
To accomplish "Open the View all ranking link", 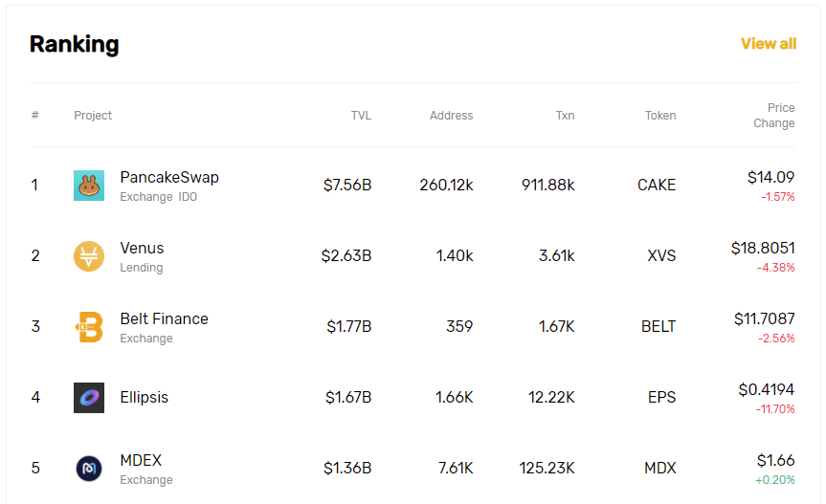I will click(x=769, y=44).
